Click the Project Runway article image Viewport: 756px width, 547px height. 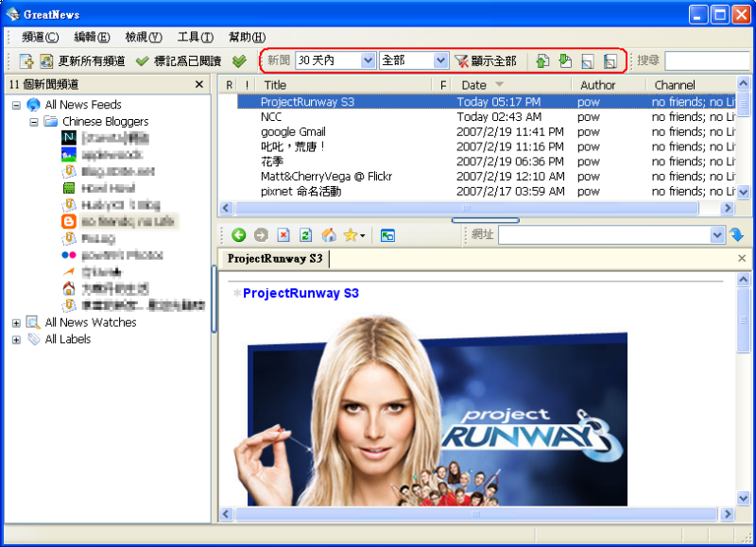[431, 411]
